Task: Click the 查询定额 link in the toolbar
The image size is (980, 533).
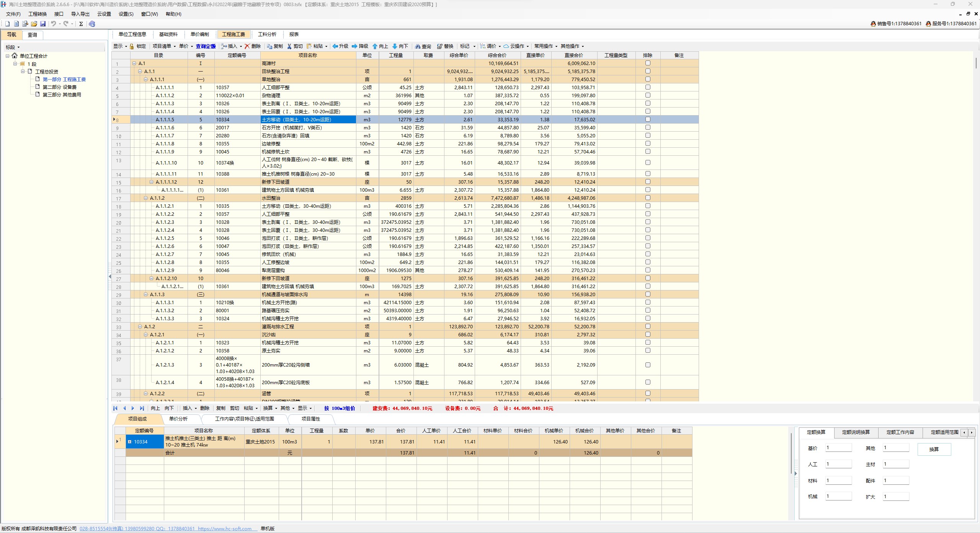Action: [206, 46]
